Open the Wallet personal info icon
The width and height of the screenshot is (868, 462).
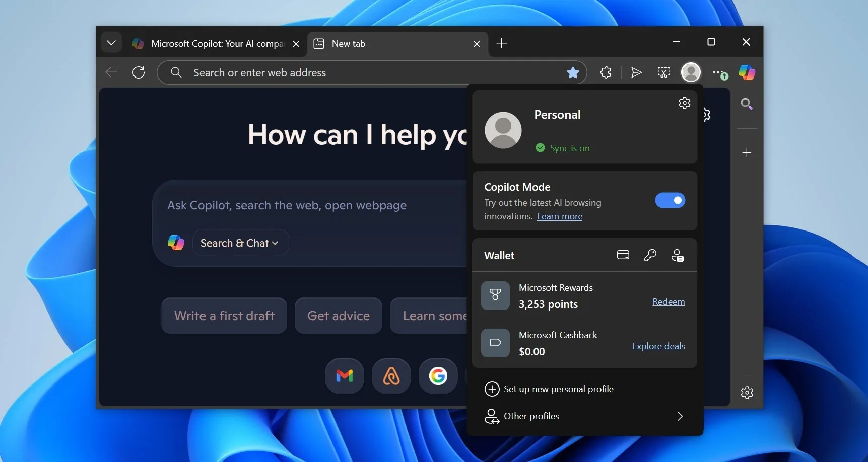677,255
